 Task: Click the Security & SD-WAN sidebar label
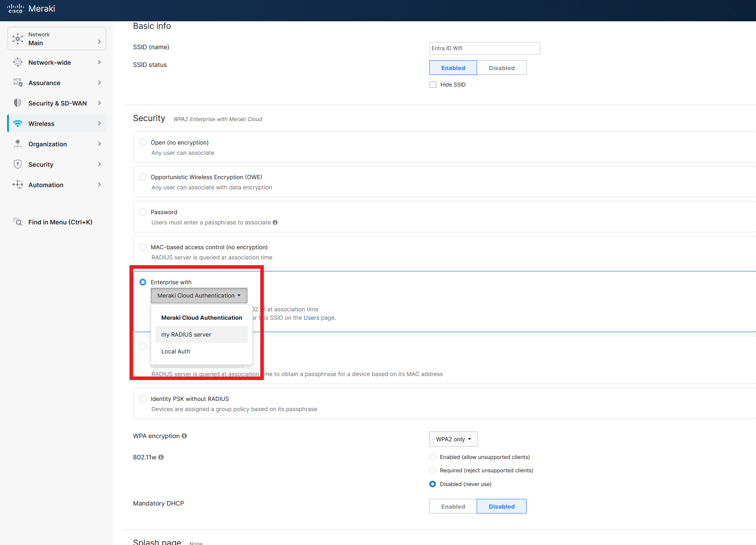(x=58, y=103)
